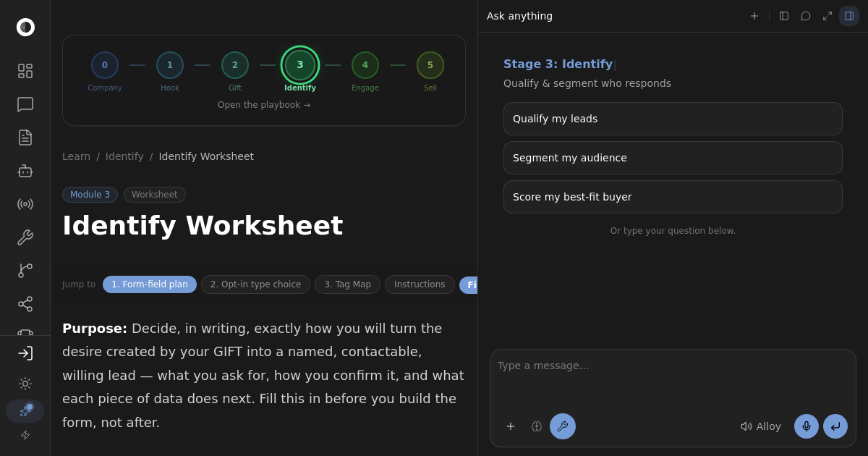The height and width of the screenshot is (456, 868).
Task: Open the Alloy voice selector
Action: [x=761, y=426]
